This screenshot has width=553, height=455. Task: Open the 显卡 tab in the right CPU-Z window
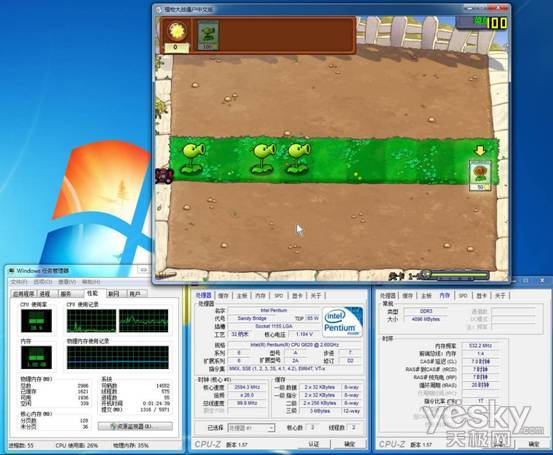coord(482,296)
